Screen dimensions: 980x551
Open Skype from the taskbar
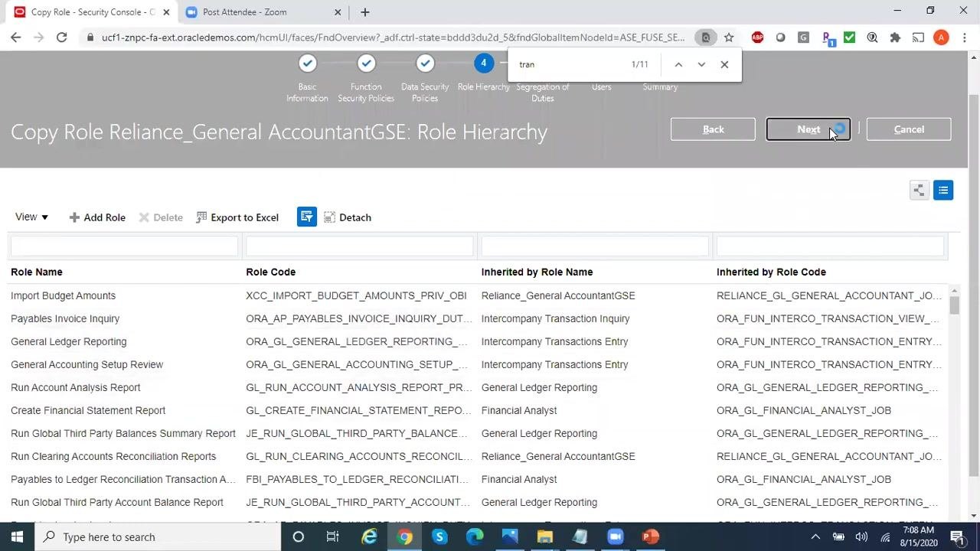pyautogui.click(x=439, y=536)
